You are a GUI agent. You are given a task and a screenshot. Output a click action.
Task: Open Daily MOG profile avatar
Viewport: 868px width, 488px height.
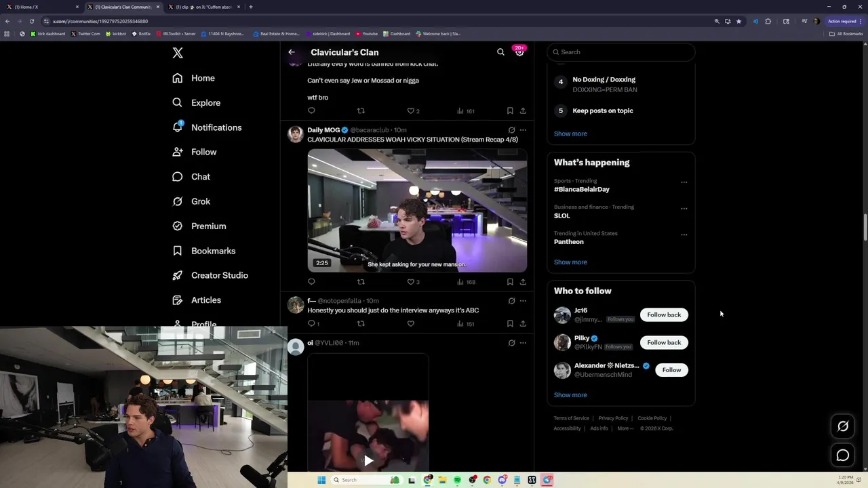pos(296,134)
